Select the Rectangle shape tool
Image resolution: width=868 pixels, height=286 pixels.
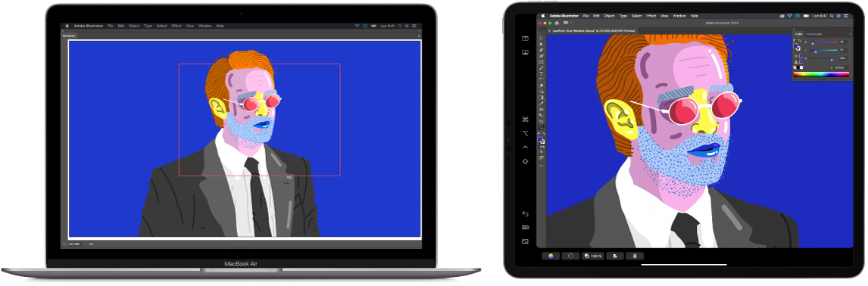(x=542, y=62)
